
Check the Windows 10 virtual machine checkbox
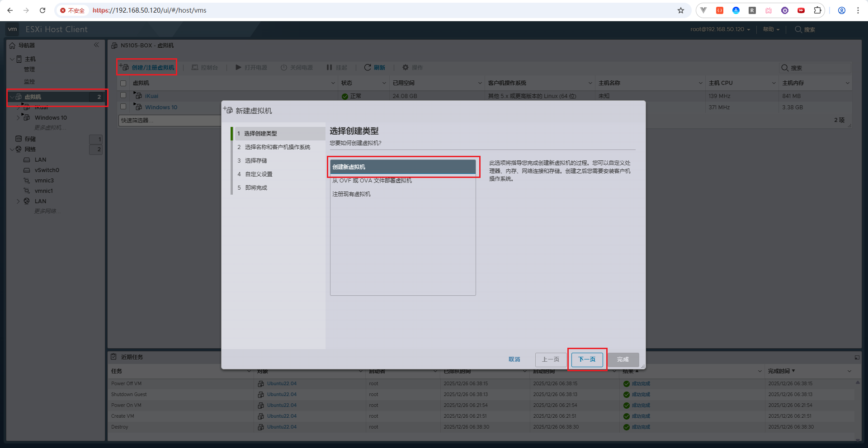coord(123,107)
